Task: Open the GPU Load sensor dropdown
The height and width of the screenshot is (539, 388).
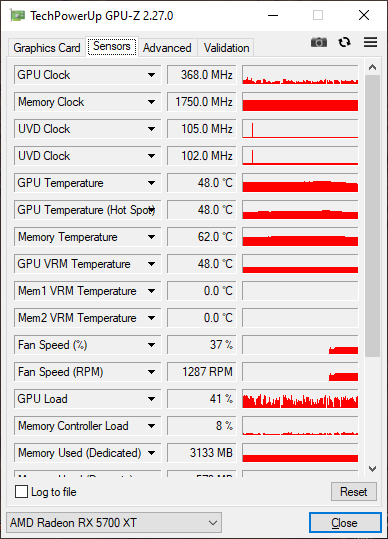Action: 151,399
